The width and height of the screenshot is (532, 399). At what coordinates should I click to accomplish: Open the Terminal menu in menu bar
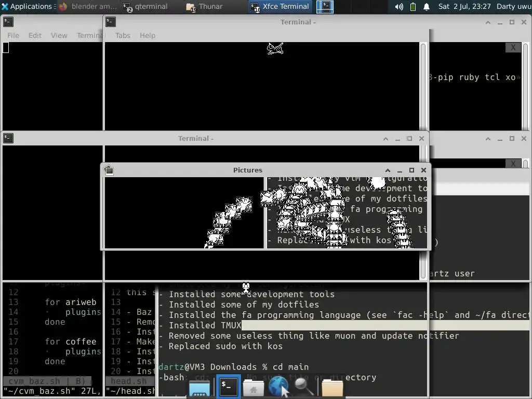click(89, 35)
